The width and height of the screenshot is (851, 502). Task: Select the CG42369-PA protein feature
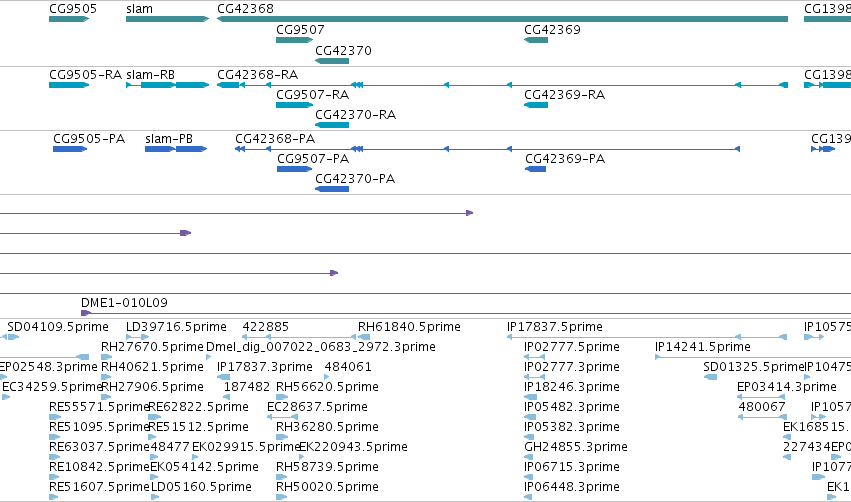[x=535, y=169]
